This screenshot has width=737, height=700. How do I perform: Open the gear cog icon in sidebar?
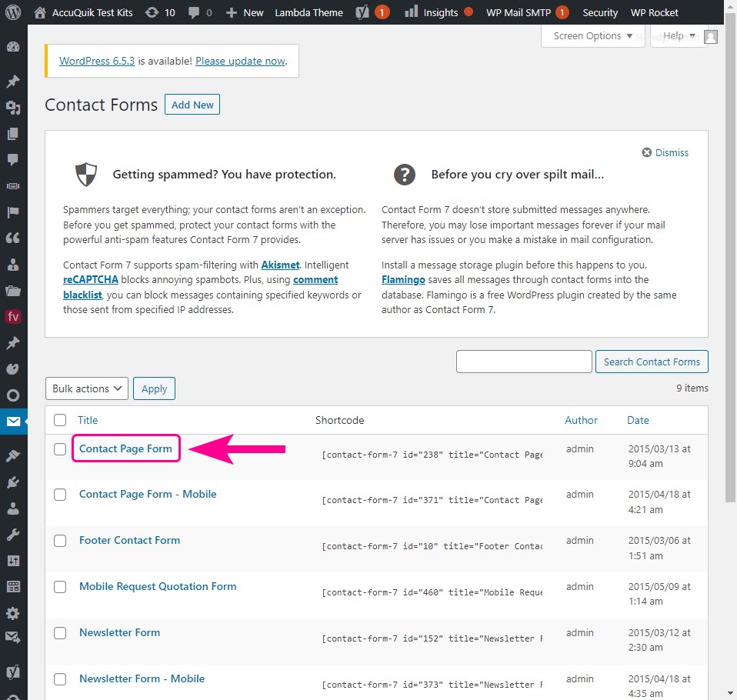[13, 613]
